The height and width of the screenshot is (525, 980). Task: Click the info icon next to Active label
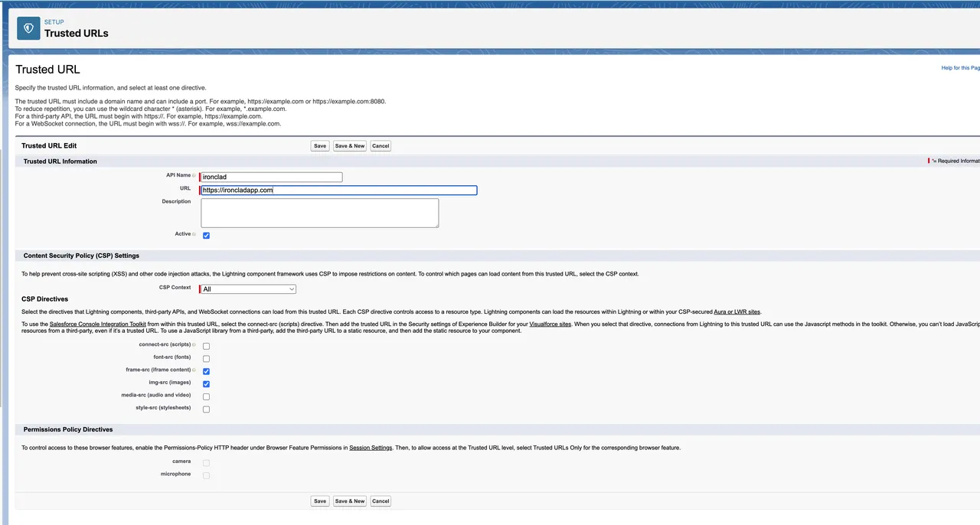[x=194, y=234]
